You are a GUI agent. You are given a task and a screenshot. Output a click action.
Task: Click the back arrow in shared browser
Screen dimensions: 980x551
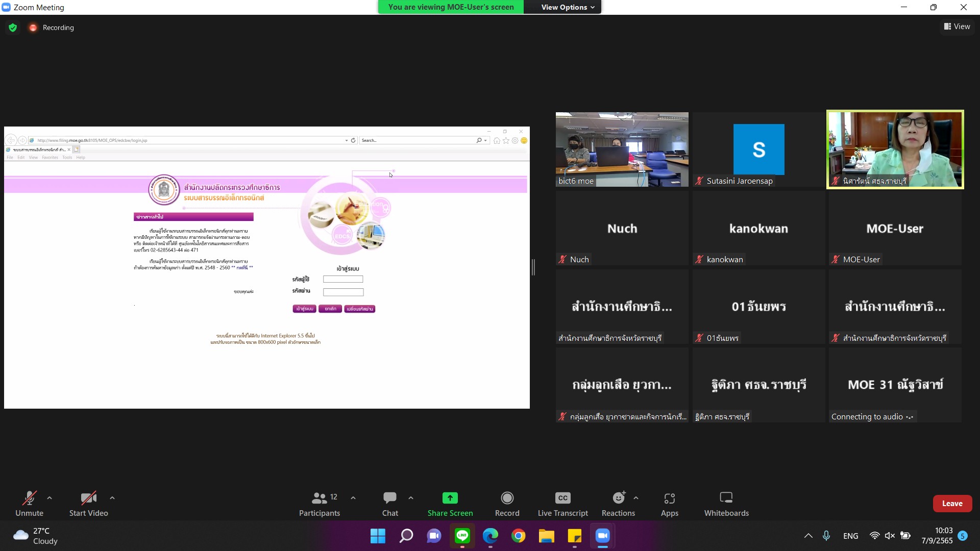coord(11,140)
